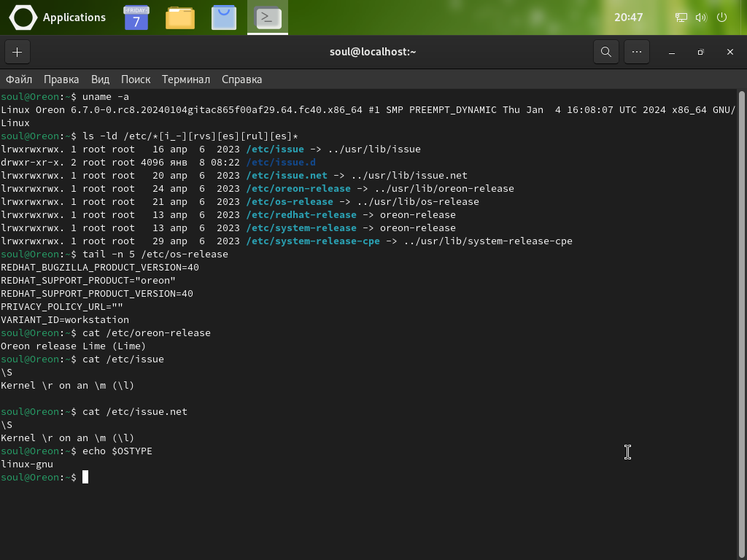The image size is (747, 560).
Task: Click the 'uname -a' command
Action: tap(106, 97)
